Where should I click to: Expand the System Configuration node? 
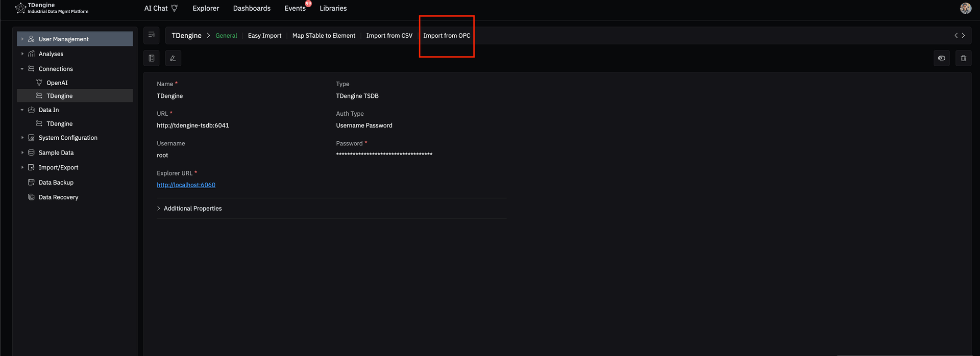click(x=22, y=138)
